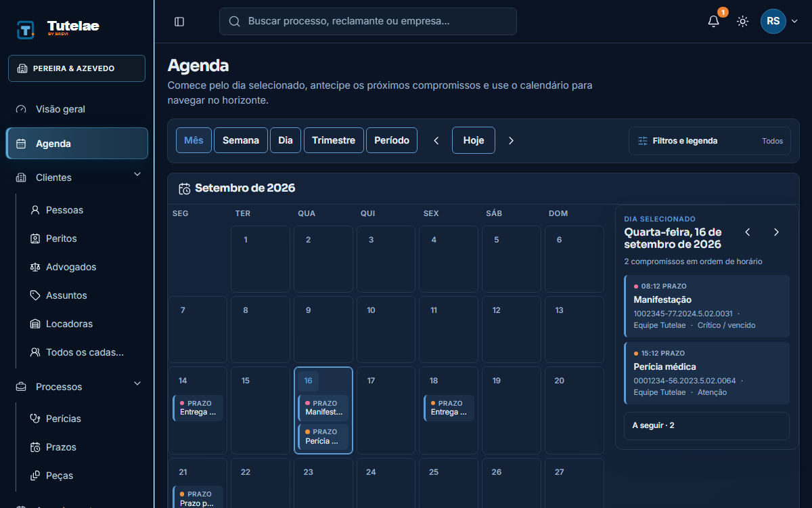
Task: Open the Manifest... event on day 16
Action: point(323,408)
